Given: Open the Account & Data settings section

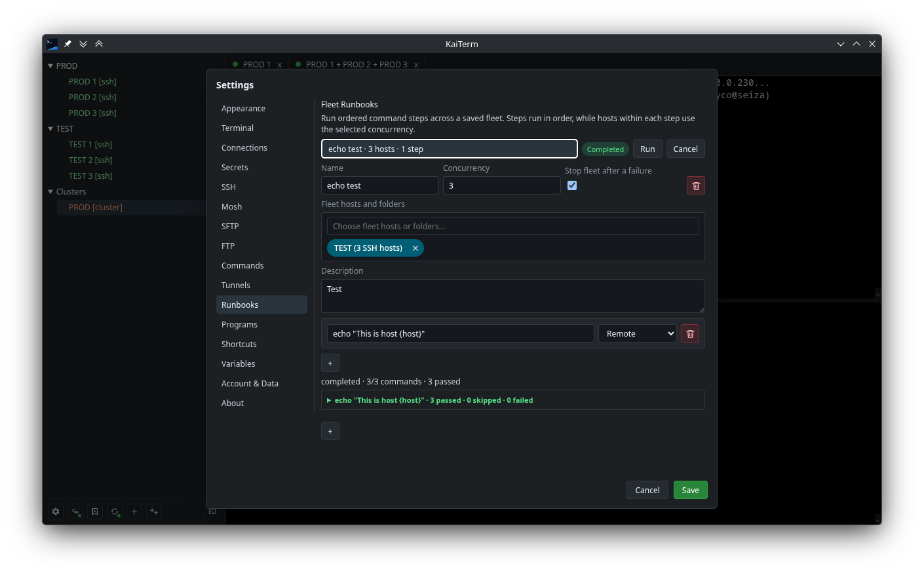Looking at the screenshot, I should click(261, 384).
